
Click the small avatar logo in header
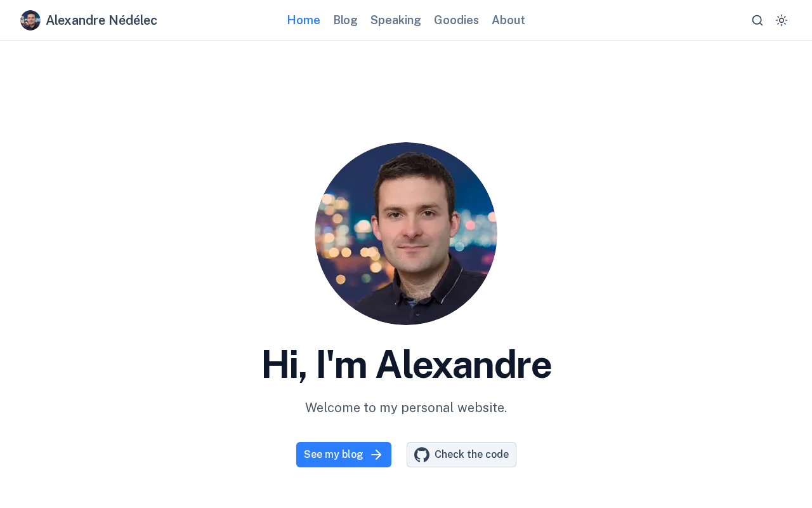[30, 20]
